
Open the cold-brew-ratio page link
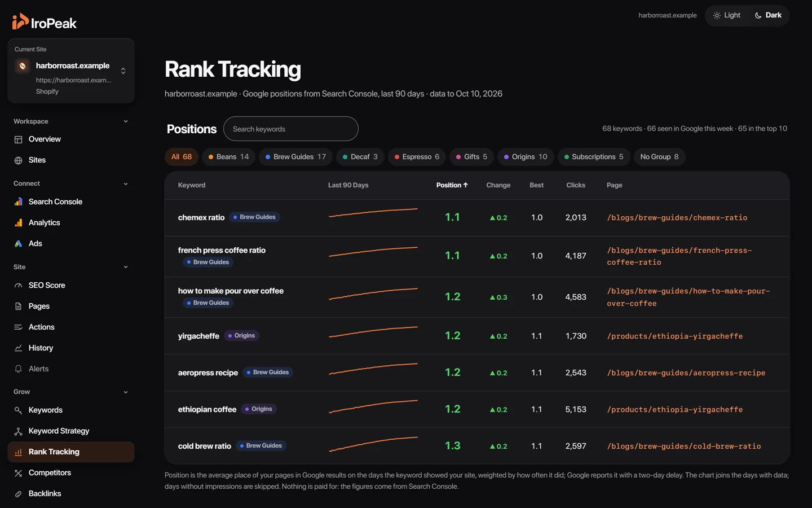click(x=684, y=446)
